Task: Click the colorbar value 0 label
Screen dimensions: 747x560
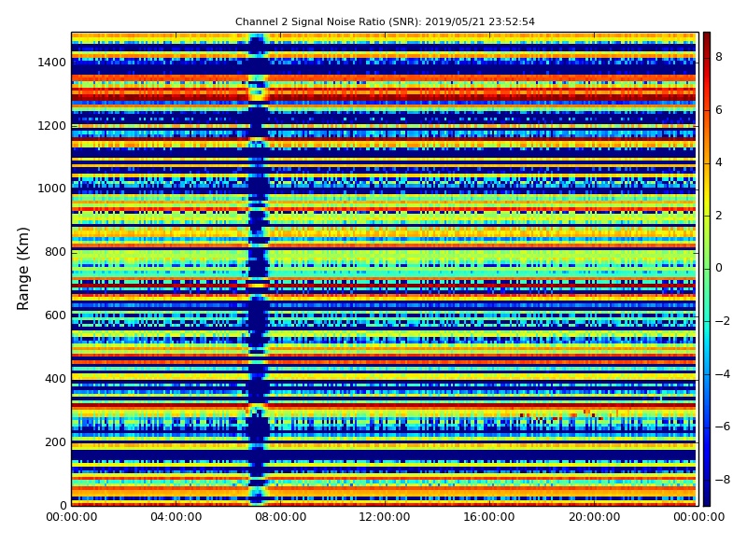Action: 719,268
